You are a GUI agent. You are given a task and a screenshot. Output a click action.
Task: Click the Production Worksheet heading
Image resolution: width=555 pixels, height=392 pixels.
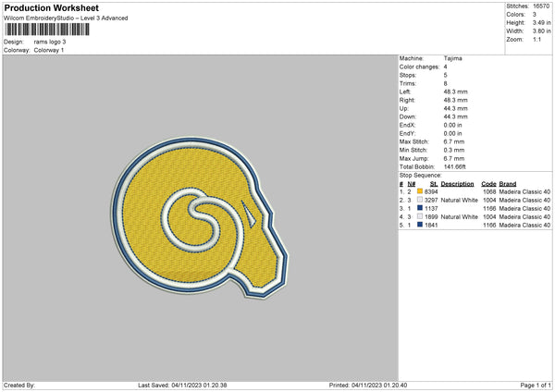tap(51, 8)
